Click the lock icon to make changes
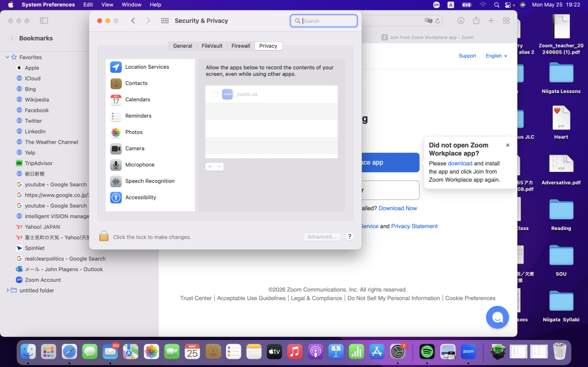Screen dimensions: 588x367 click(104, 236)
